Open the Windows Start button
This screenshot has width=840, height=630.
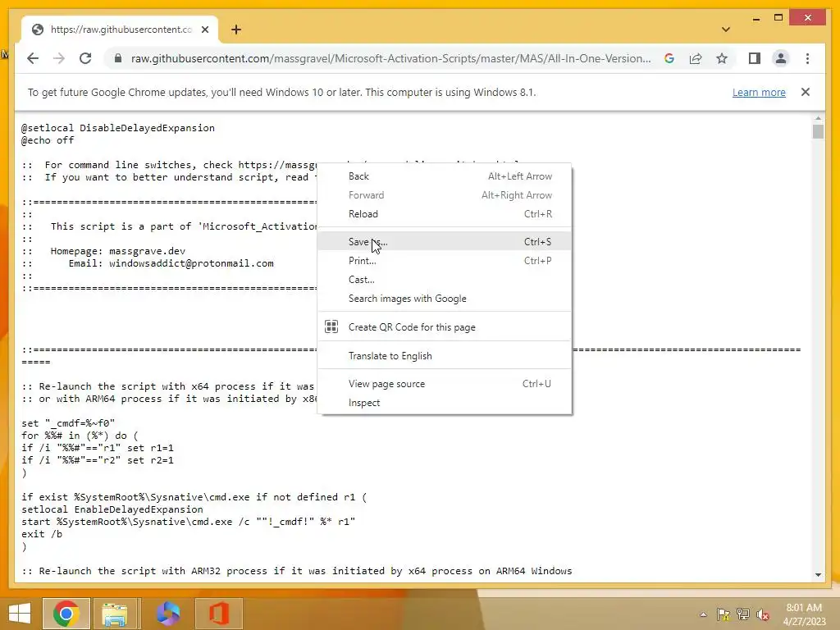20,614
